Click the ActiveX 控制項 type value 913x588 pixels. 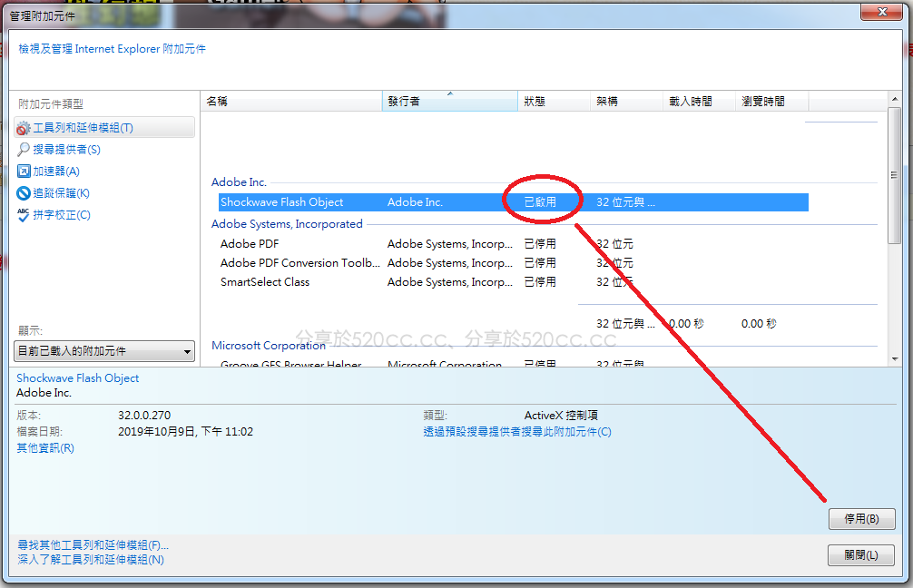pos(561,416)
